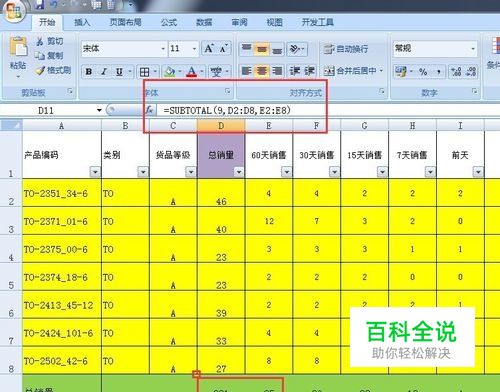Click the Cut scissors icon
The image size is (500, 392).
click(x=40, y=41)
